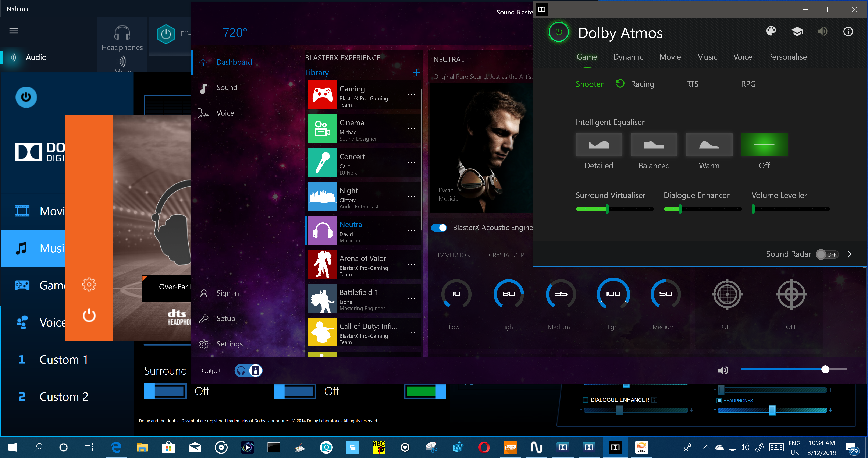The image size is (868, 458).
Task: Select the Battlefield 1 profile icon
Action: (x=323, y=299)
